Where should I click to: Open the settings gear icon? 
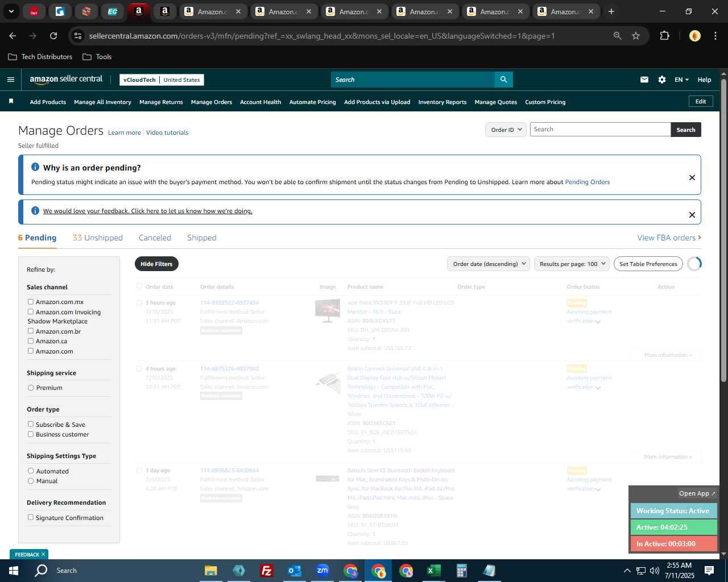pyautogui.click(x=662, y=80)
